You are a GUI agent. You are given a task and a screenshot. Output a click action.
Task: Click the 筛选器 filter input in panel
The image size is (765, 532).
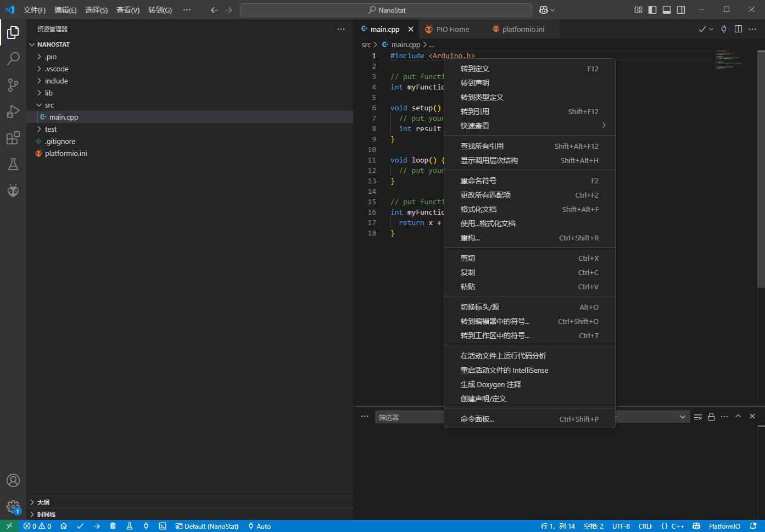point(410,417)
